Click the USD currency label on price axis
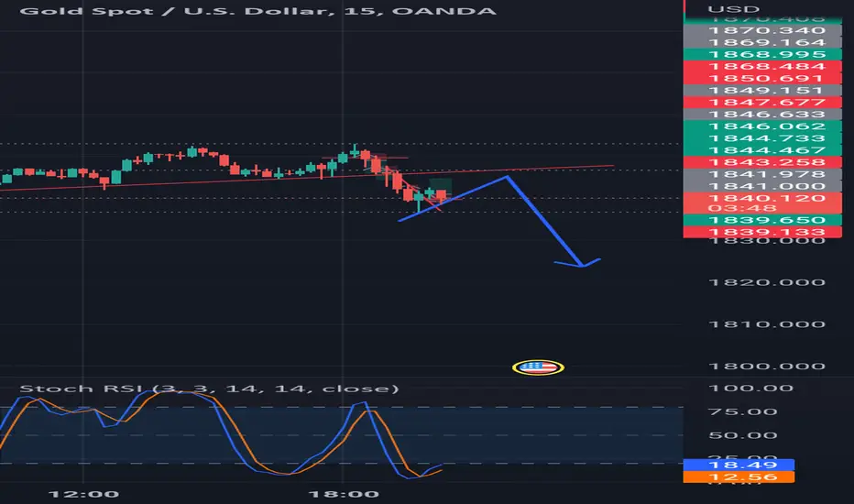Image resolution: width=854 pixels, height=504 pixels. click(x=733, y=9)
